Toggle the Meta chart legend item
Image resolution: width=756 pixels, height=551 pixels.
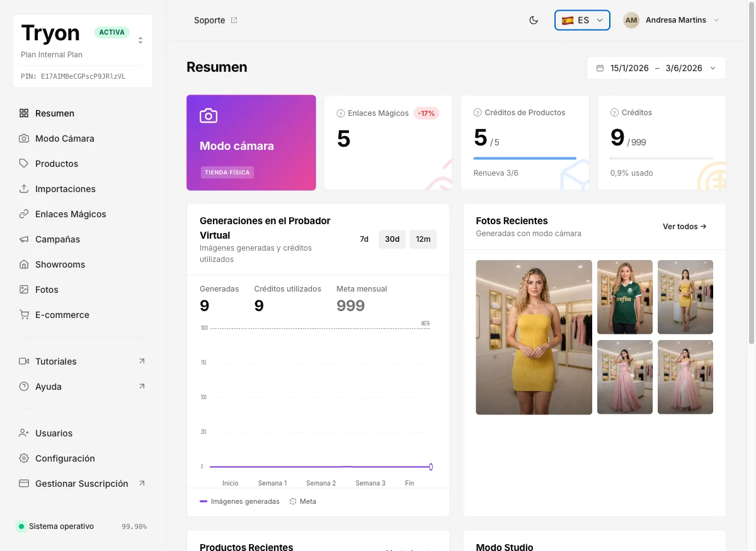[x=303, y=501]
